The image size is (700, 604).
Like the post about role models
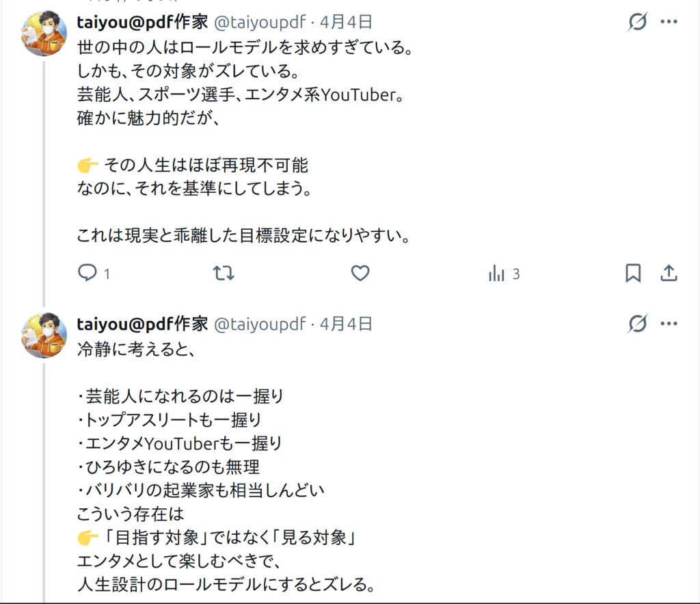(x=360, y=274)
